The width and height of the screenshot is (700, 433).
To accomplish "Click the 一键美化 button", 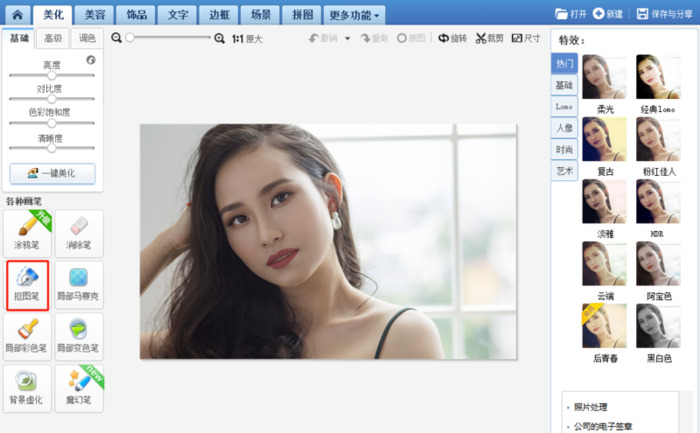I will click(x=53, y=173).
